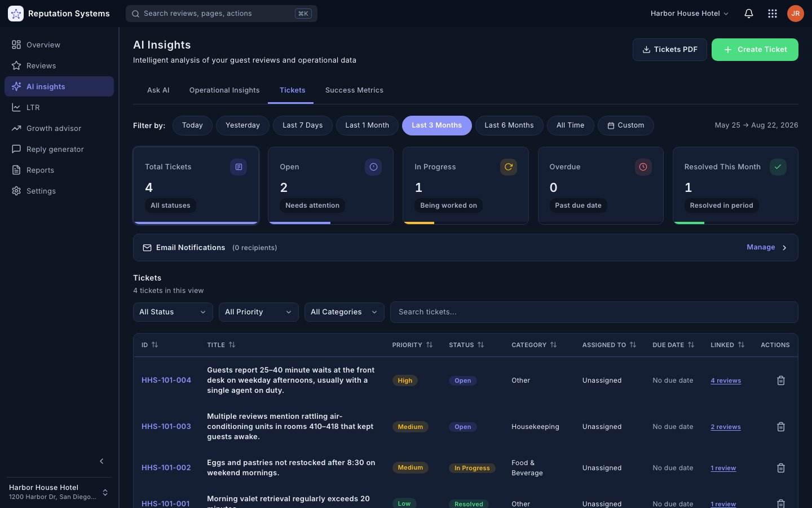
Task: Click the Reputation Systems star logo
Action: (16, 14)
